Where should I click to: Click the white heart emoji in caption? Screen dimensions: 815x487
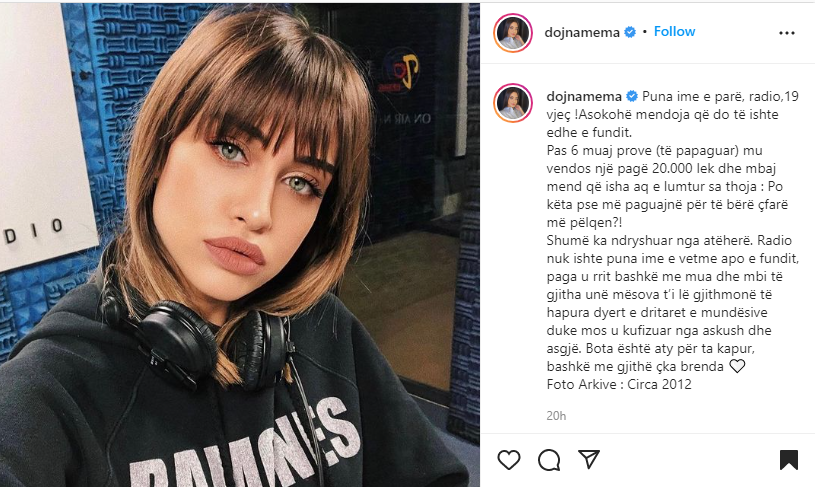click(737, 366)
